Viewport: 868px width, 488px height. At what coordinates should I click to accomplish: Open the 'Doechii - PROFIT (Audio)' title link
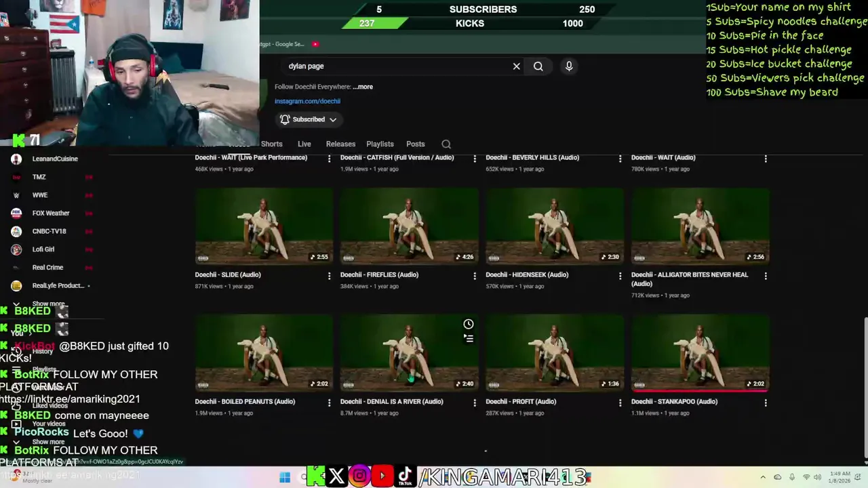tap(521, 401)
